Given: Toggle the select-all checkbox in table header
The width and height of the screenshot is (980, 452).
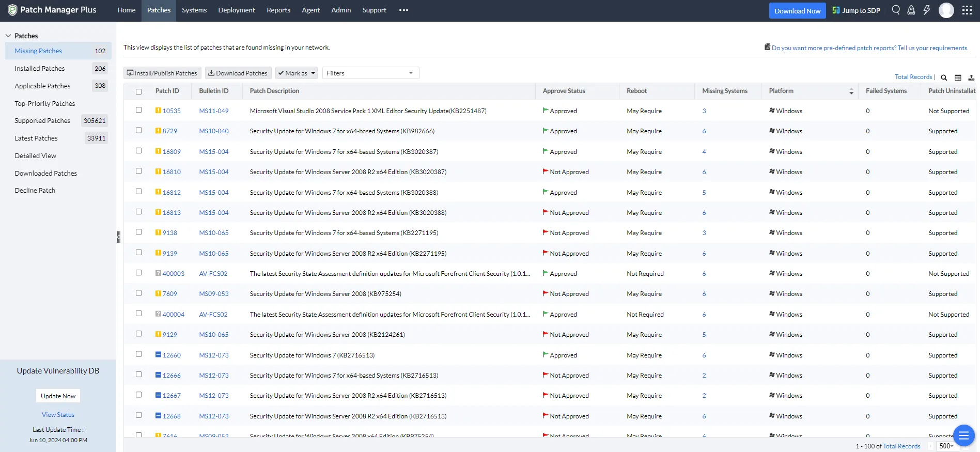Looking at the screenshot, I should click(138, 91).
